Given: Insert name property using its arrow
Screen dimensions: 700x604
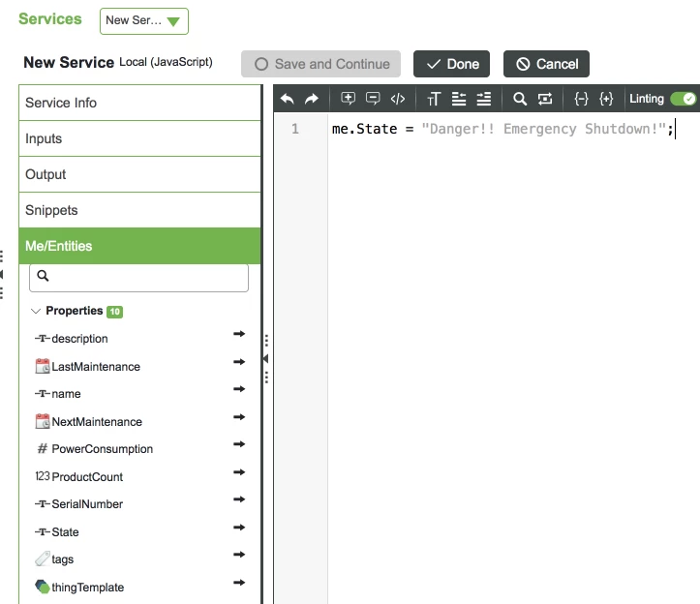Looking at the screenshot, I should (x=239, y=389).
